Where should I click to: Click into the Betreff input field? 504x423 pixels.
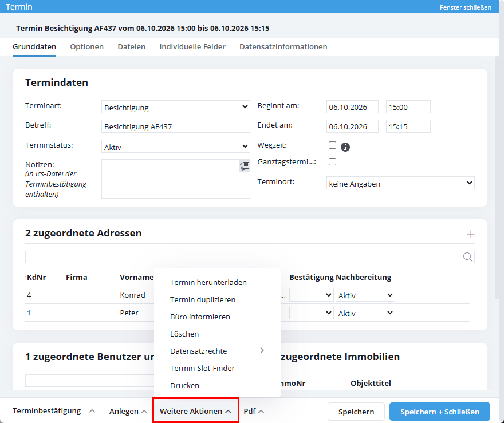click(x=175, y=126)
